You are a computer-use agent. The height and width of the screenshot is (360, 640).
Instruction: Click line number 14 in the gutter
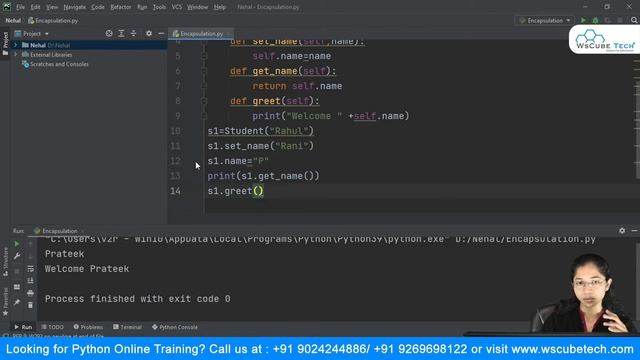pos(175,191)
